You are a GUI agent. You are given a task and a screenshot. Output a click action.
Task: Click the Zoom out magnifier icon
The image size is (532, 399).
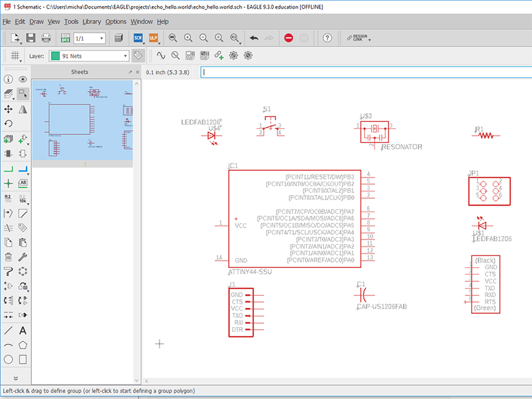203,38
